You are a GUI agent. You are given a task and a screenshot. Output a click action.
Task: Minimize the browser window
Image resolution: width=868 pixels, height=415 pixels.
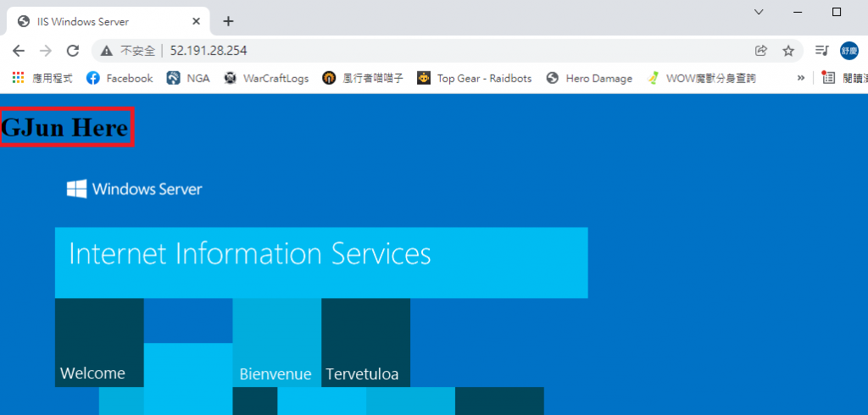click(798, 12)
